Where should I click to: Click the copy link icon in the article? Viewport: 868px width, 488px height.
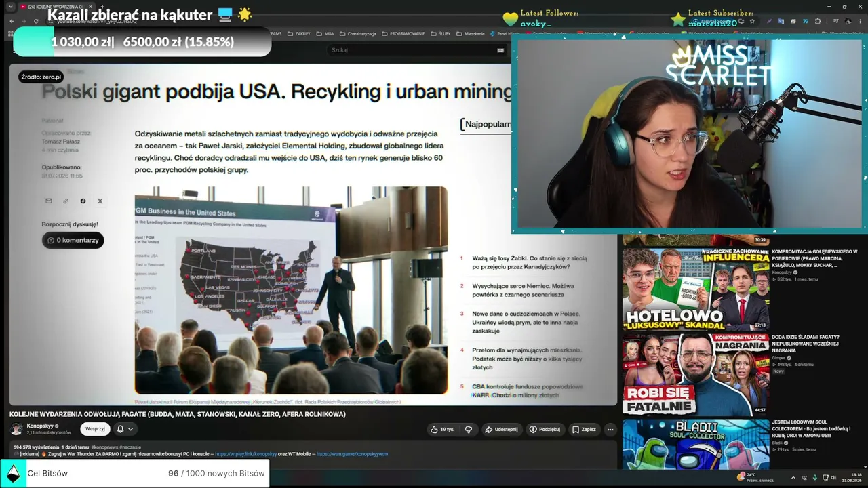[66, 201]
